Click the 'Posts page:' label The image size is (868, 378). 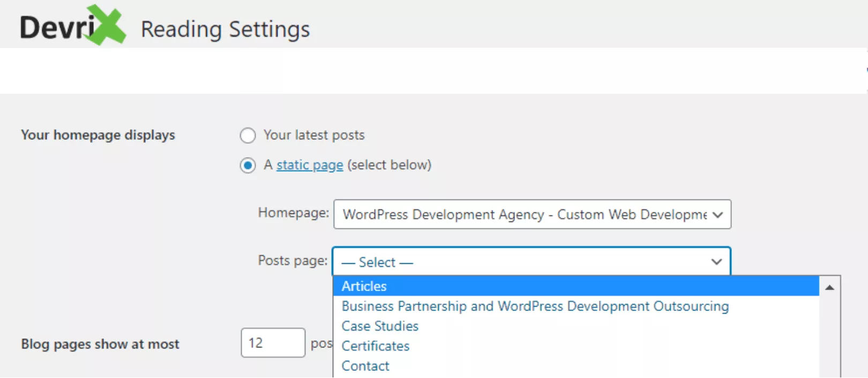tap(293, 261)
